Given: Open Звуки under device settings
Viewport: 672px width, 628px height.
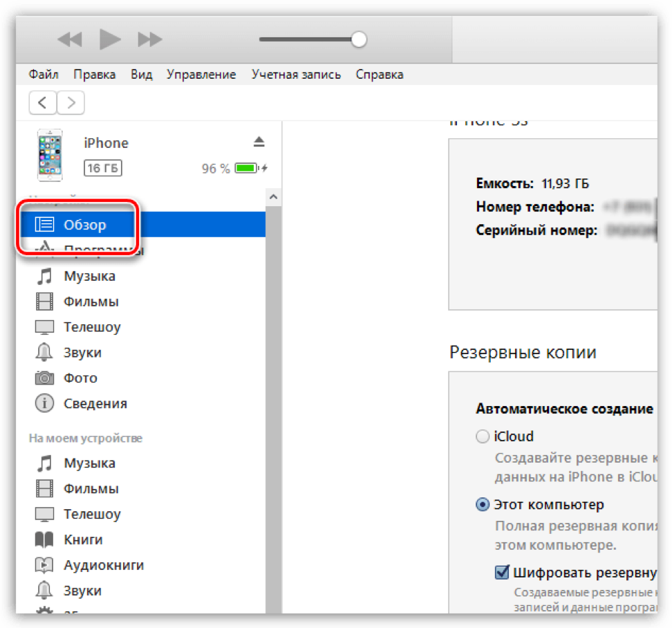Looking at the screenshot, I should pos(83,352).
